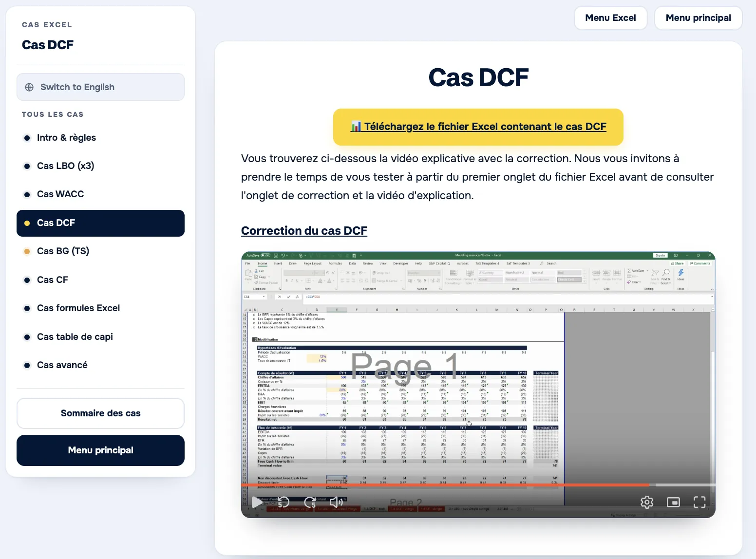Download the Excel file for cas DCF

(x=478, y=127)
